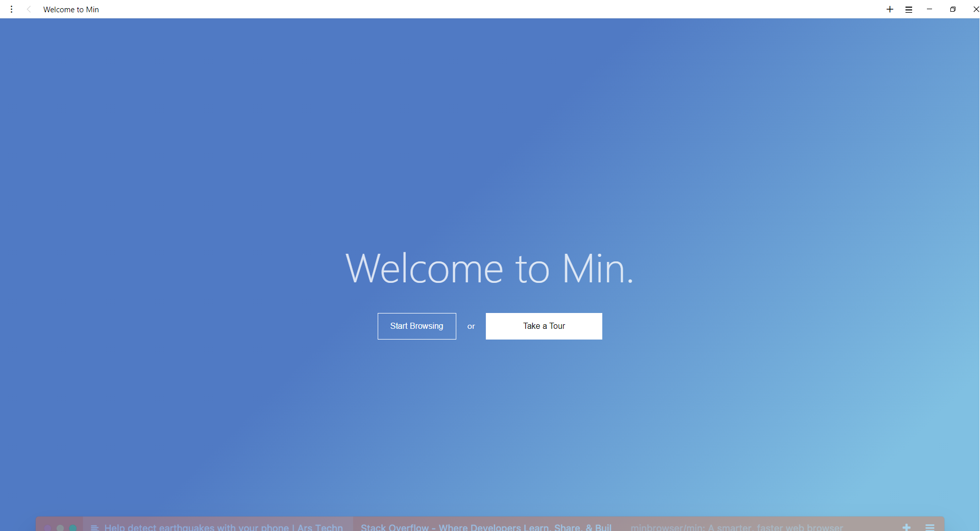Image resolution: width=980 pixels, height=531 pixels.
Task: Minimize the Min browser window
Action: pos(929,9)
